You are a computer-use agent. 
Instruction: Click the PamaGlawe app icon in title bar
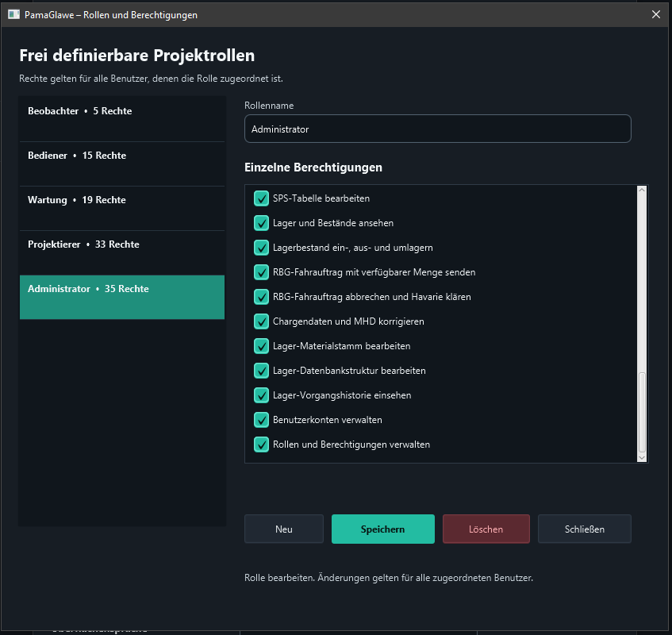[13, 14]
